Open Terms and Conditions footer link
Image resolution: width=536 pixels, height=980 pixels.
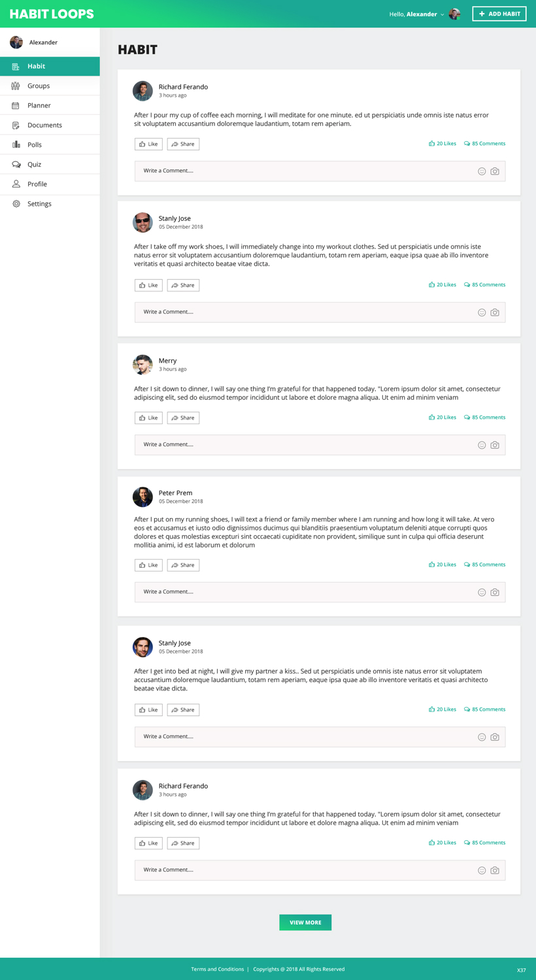(217, 969)
